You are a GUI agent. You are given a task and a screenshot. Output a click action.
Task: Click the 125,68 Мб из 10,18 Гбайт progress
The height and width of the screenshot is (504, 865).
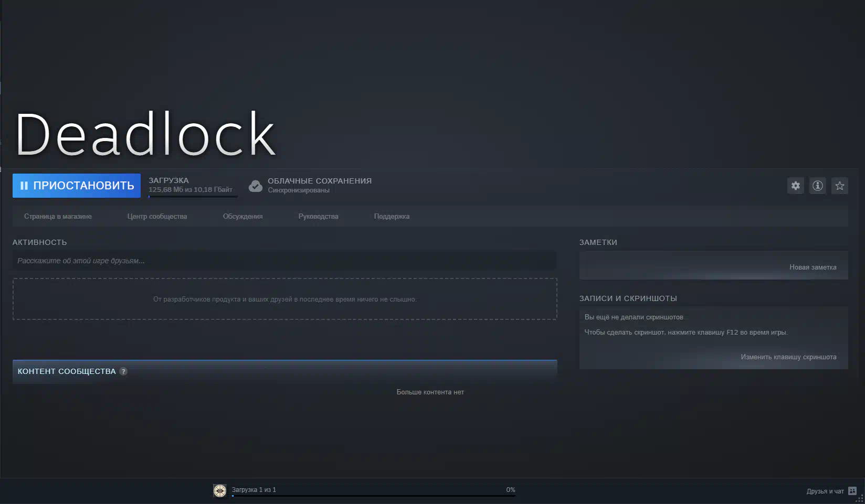tap(190, 190)
